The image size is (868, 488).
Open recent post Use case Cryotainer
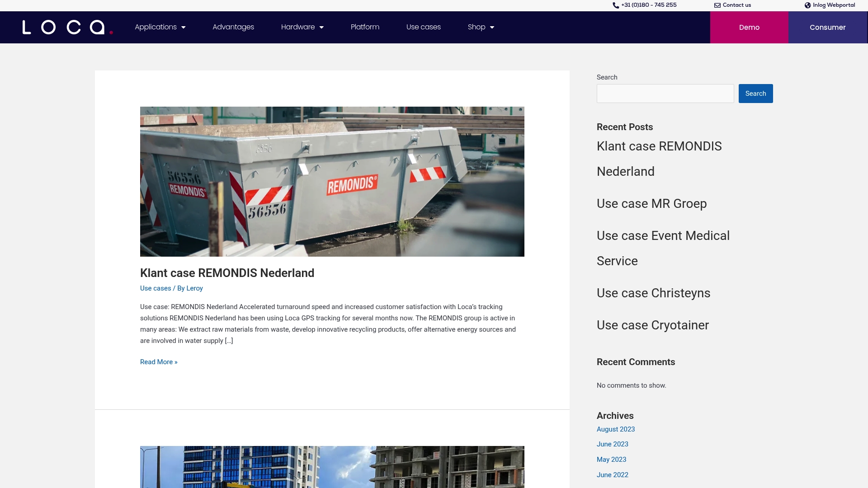point(652,325)
